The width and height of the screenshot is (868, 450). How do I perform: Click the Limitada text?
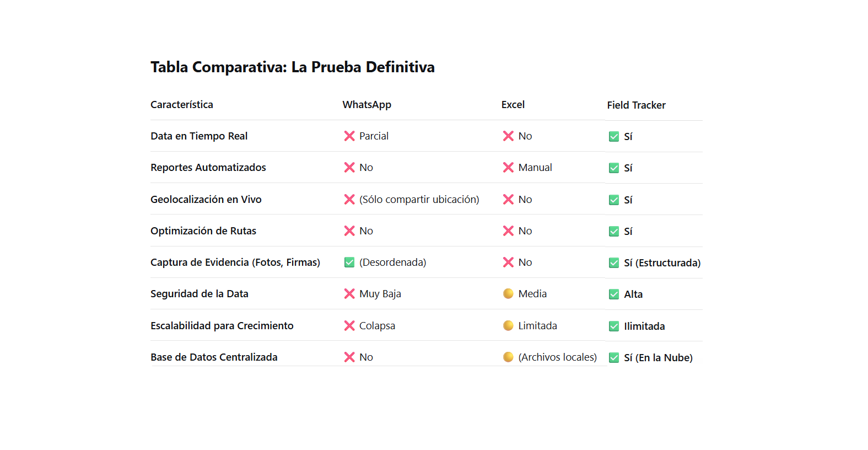538,326
